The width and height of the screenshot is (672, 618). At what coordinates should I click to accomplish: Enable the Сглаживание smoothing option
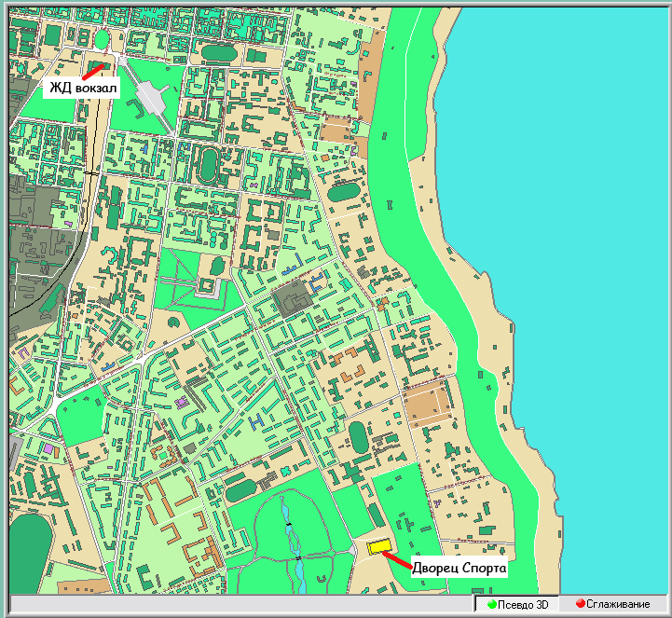click(x=612, y=604)
